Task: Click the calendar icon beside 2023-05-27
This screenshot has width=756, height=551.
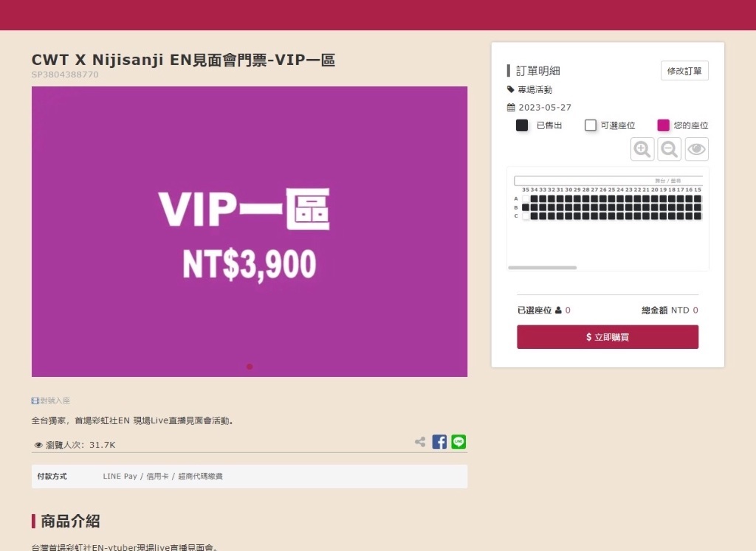Action: 511,108
